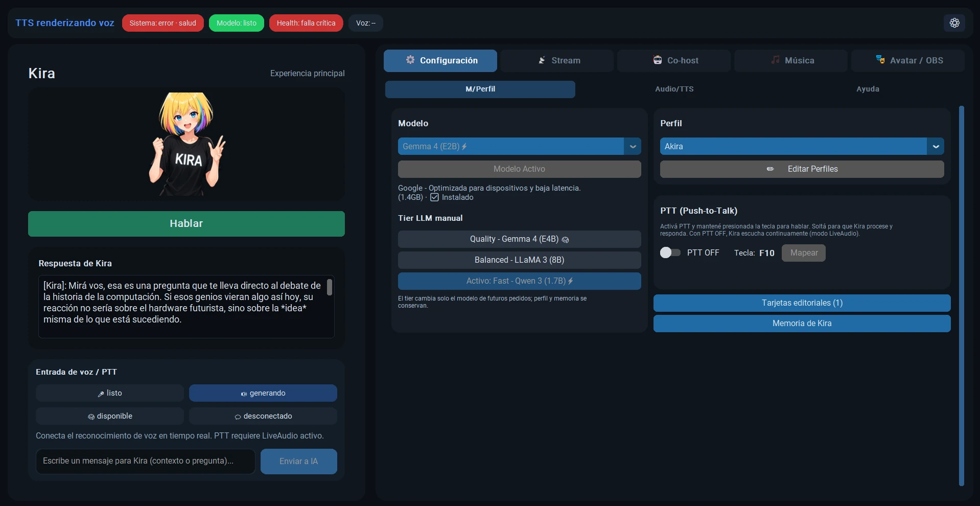Switch to the Configuración tab

[440, 60]
